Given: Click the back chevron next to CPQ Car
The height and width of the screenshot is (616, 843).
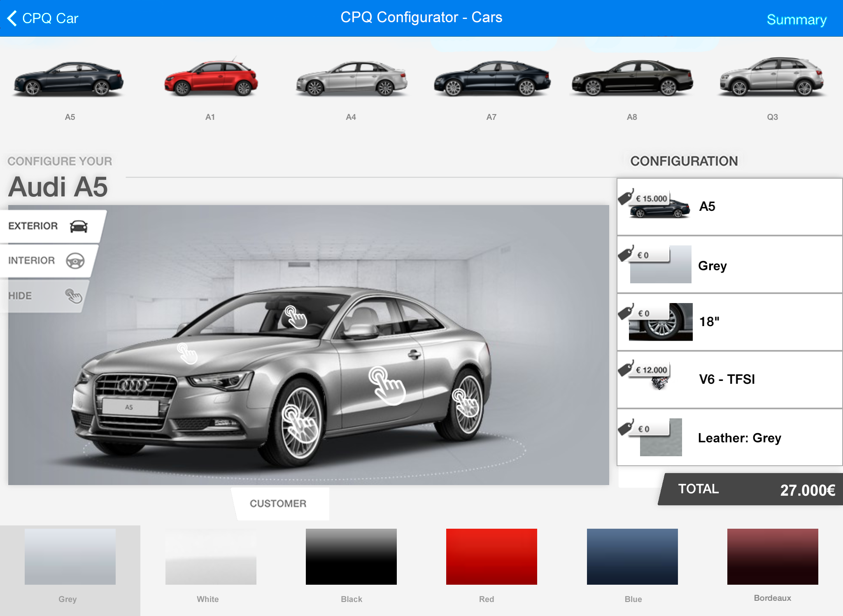Looking at the screenshot, I should (12, 18).
